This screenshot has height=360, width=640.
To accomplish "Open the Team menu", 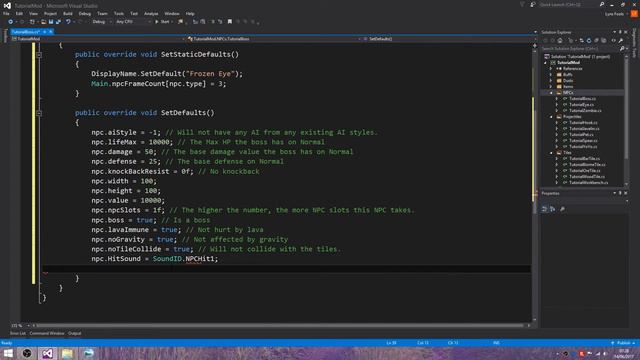I will [x=102, y=13].
